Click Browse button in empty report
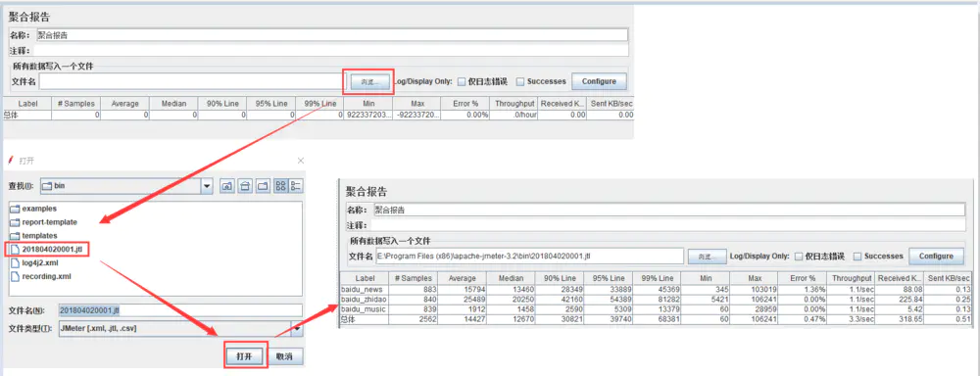The image size is (980, 376). [x=369, y=82]
